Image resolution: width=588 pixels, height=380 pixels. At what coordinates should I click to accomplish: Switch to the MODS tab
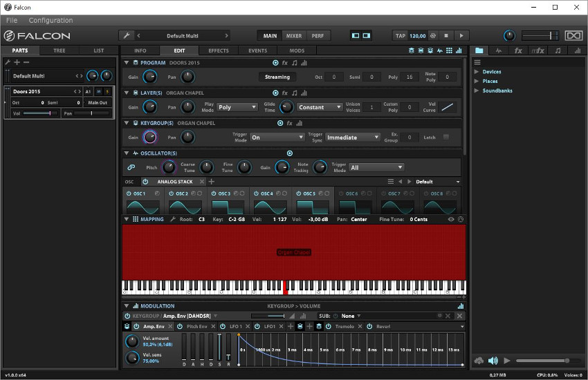click(x=297, y=50)
